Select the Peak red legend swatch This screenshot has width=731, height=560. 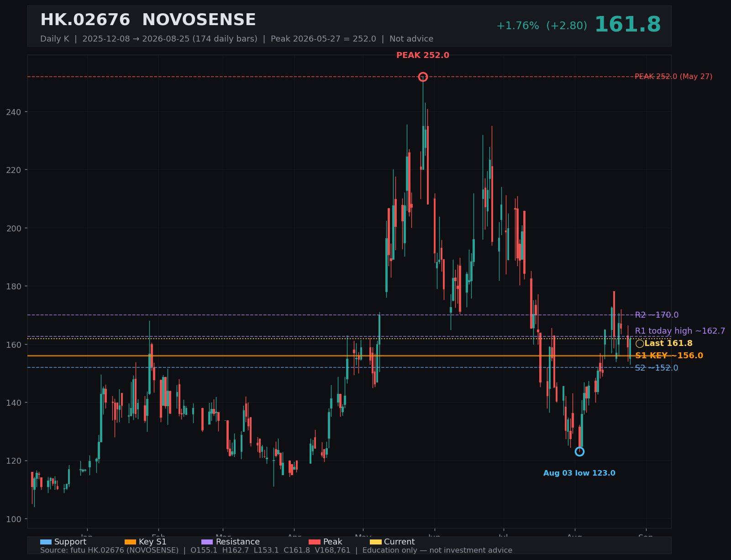[x=315, y=542]
